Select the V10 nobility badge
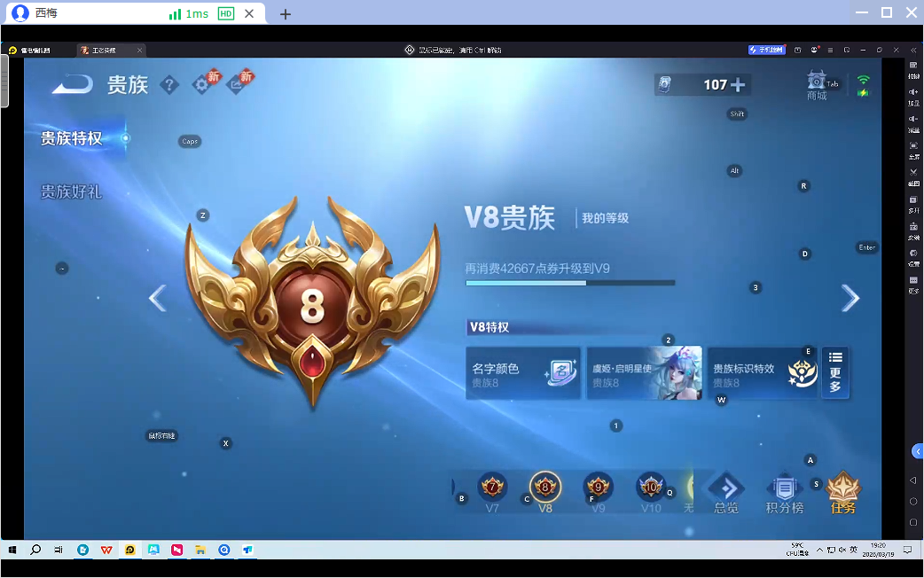This screenshot has height=578, width=924. (x=650, y=488)
